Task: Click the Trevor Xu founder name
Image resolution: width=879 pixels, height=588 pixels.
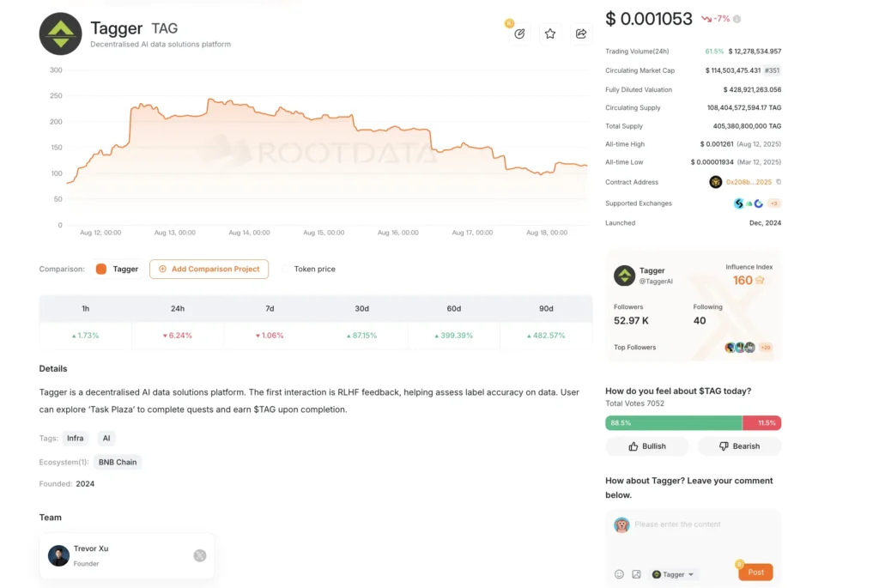Action: [x=91, y=549]
